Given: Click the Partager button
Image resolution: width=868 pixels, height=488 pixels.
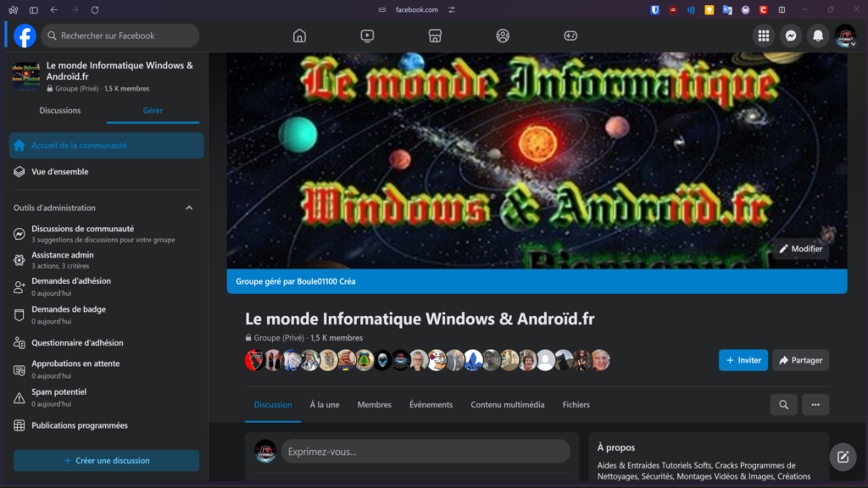Looking at the screenshot, I should pos(800,360).
